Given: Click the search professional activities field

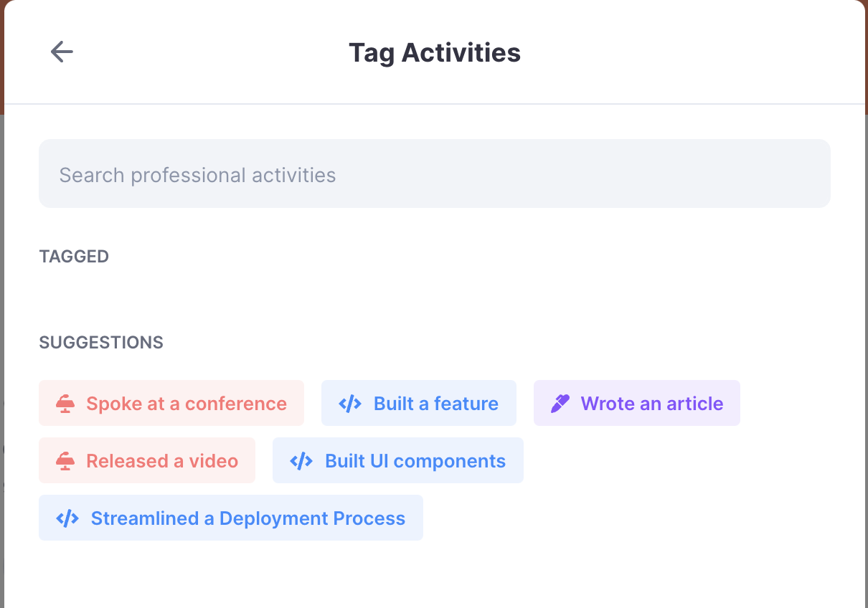Looking at the screenshot, I should point(434,174).
